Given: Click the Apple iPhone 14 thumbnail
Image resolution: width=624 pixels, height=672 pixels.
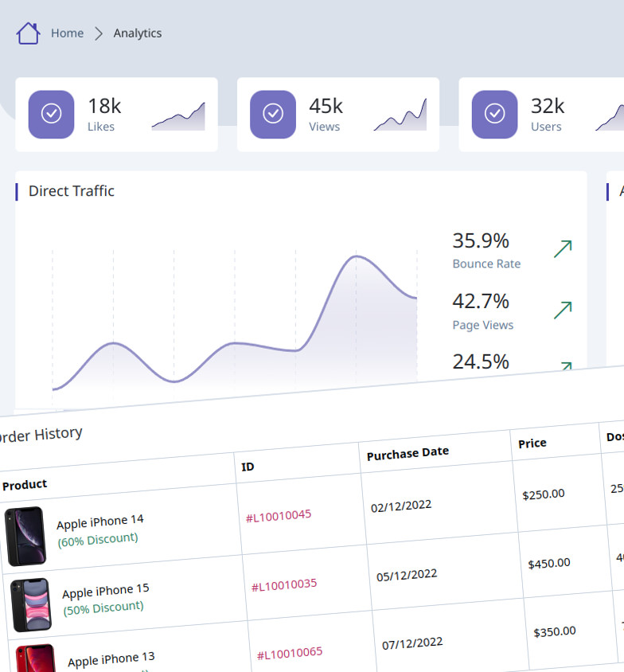Looking at the screenshot, I should (x=25, y=536).
